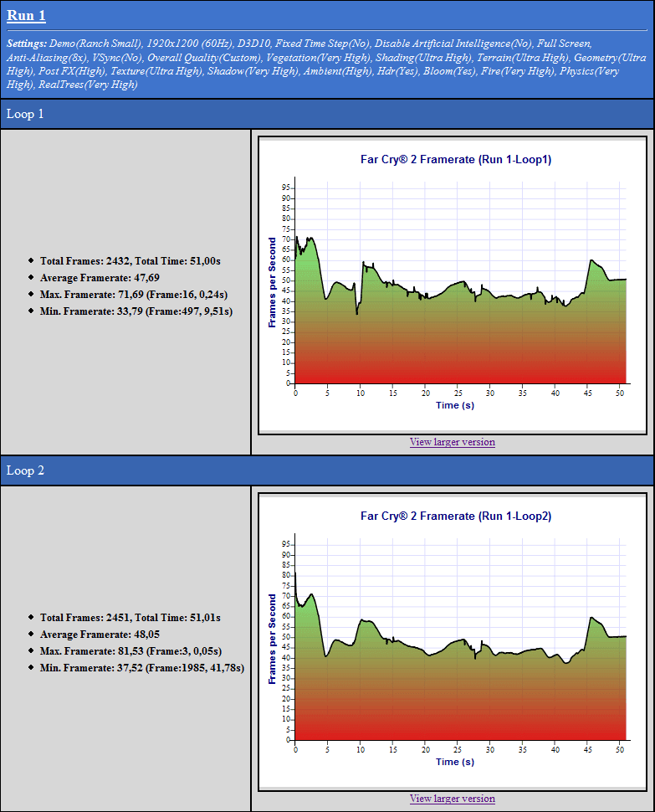Click 'Frames per Second' label in Loop2 chart

(272, 639)
